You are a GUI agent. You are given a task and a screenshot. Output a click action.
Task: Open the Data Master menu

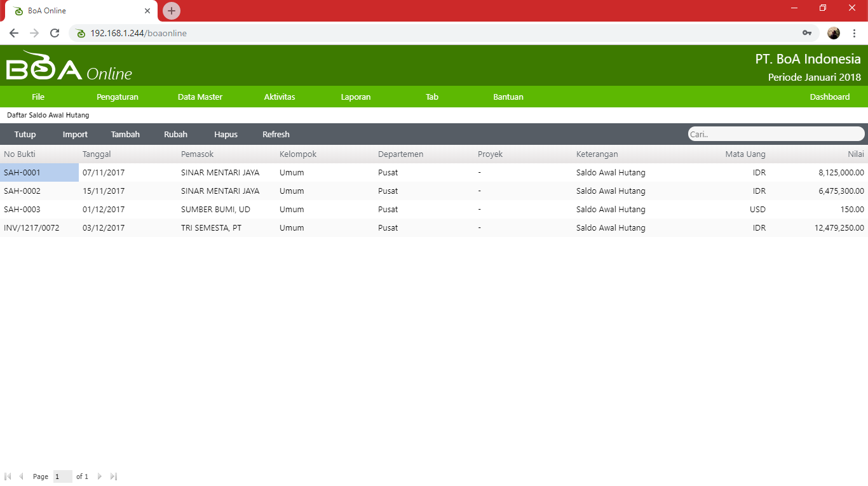(200, 97)
